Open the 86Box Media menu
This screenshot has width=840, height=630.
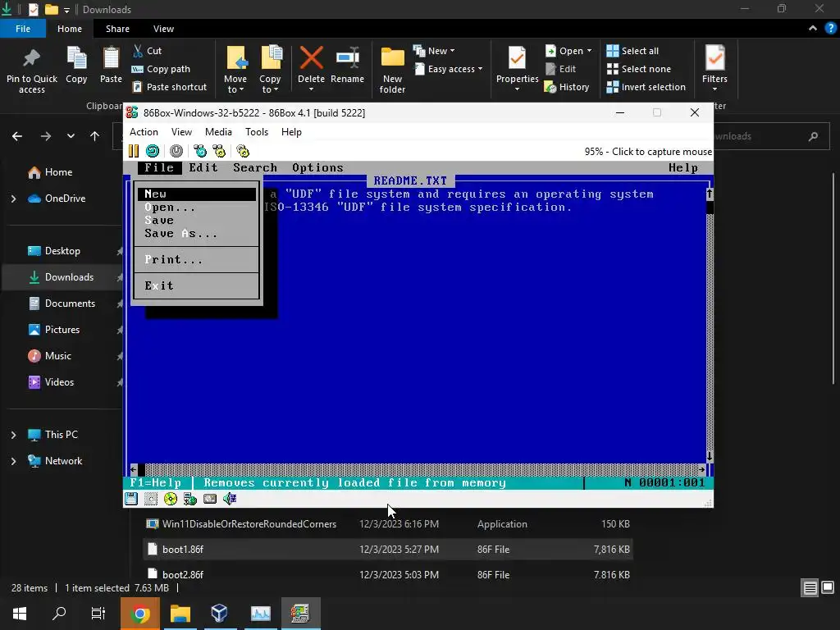point(218,132)
